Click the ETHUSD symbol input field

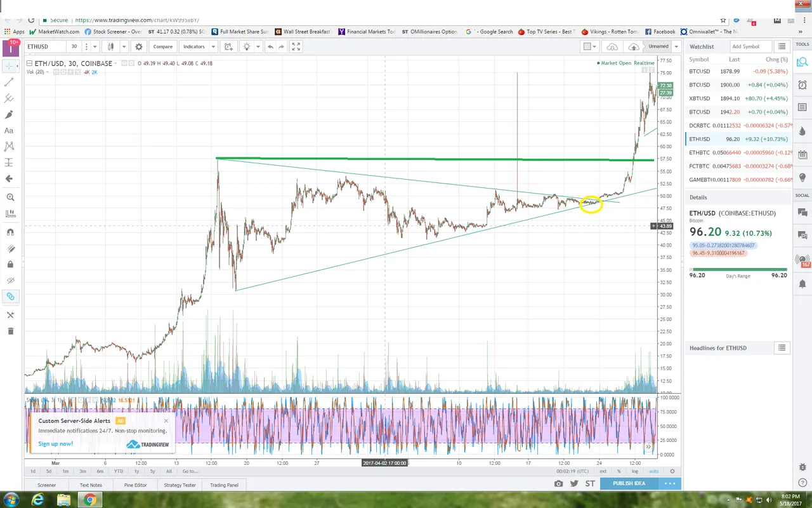pyautogui.click(x=44, y=46)
